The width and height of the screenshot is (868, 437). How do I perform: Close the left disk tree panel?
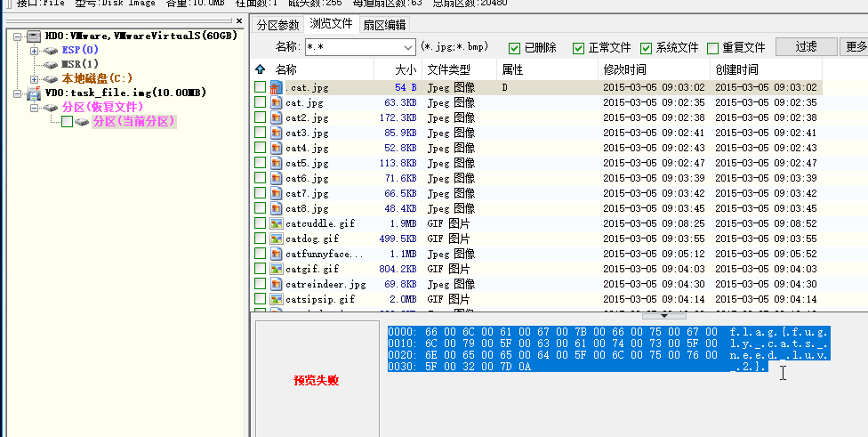(x=238, y=20)
